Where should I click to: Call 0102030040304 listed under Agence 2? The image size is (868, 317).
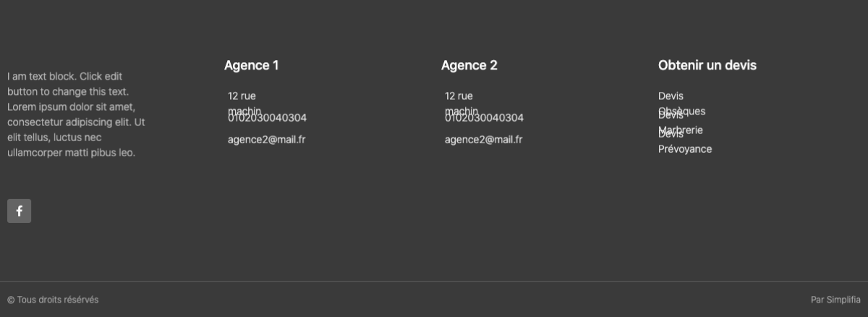pyautogui.click(x=484, y=118)
